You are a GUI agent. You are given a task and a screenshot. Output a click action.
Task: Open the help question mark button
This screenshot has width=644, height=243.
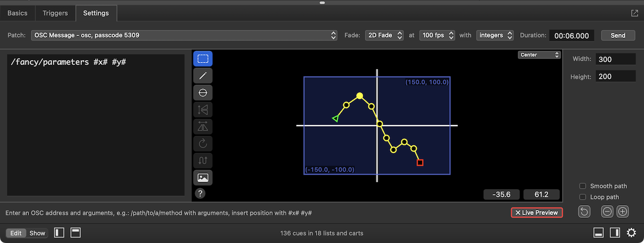tap(200, 193)
